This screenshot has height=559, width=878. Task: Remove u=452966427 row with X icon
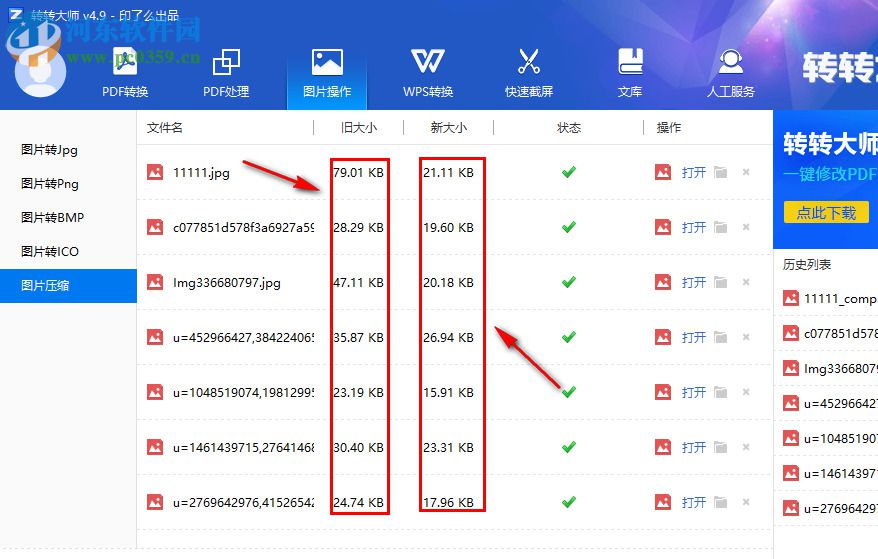(x=746, y=337)
